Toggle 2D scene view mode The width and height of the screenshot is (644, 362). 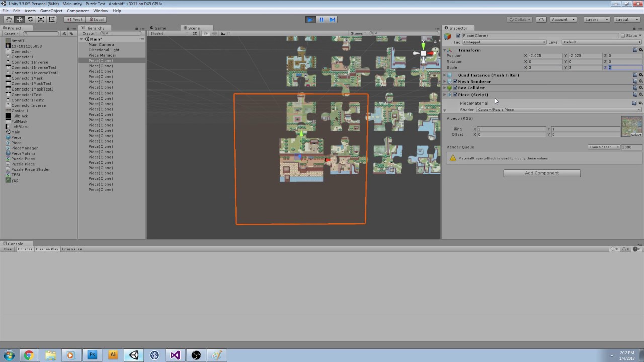pyautogui.click(x=195, y=33)
